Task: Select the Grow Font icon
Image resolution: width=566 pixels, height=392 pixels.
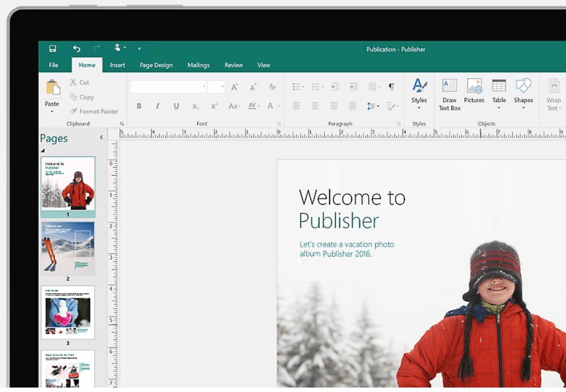Action: (x=234, y=87)
